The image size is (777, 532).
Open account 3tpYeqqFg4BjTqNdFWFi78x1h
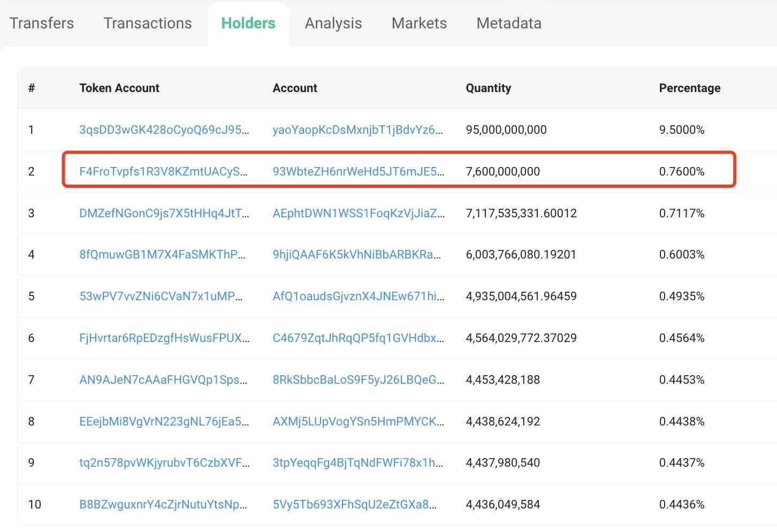point(357,462)
